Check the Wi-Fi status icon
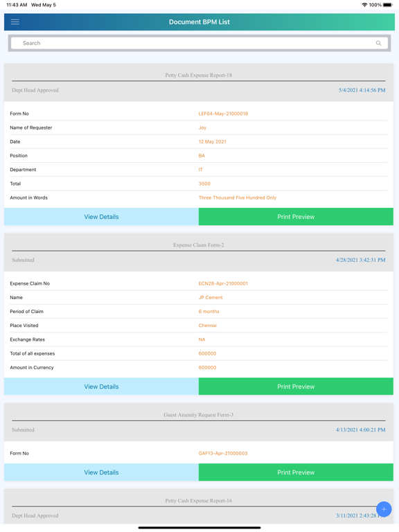 [365, 5]
